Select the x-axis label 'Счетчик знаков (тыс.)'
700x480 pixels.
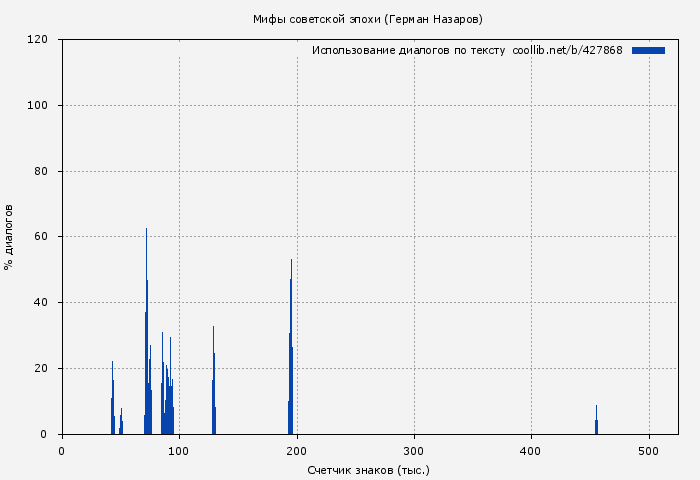tap(369, 469)
